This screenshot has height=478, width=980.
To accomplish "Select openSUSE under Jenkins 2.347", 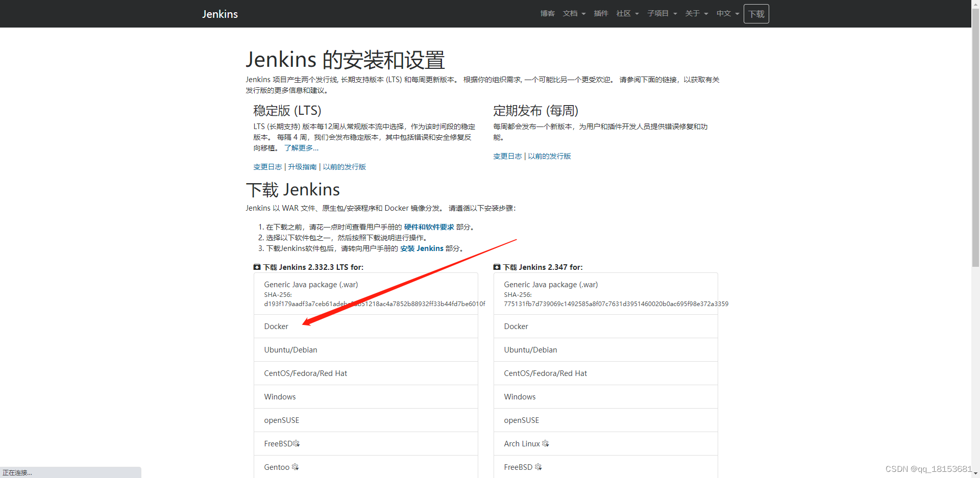I will click(605, 420).
